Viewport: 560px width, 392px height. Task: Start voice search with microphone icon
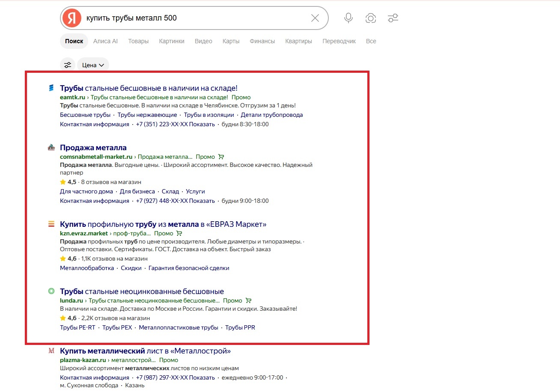(x=349, y=18)
